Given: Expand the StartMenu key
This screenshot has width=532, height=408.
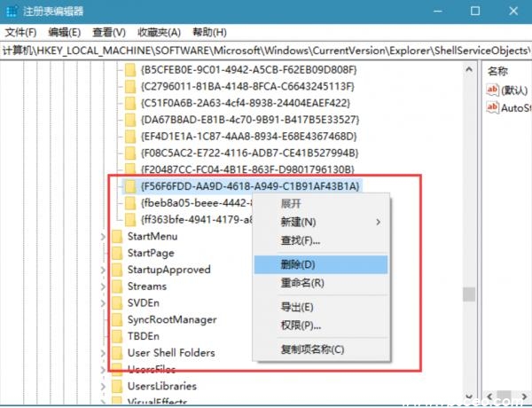Looking at the screenshot, I should click(104, 237).
